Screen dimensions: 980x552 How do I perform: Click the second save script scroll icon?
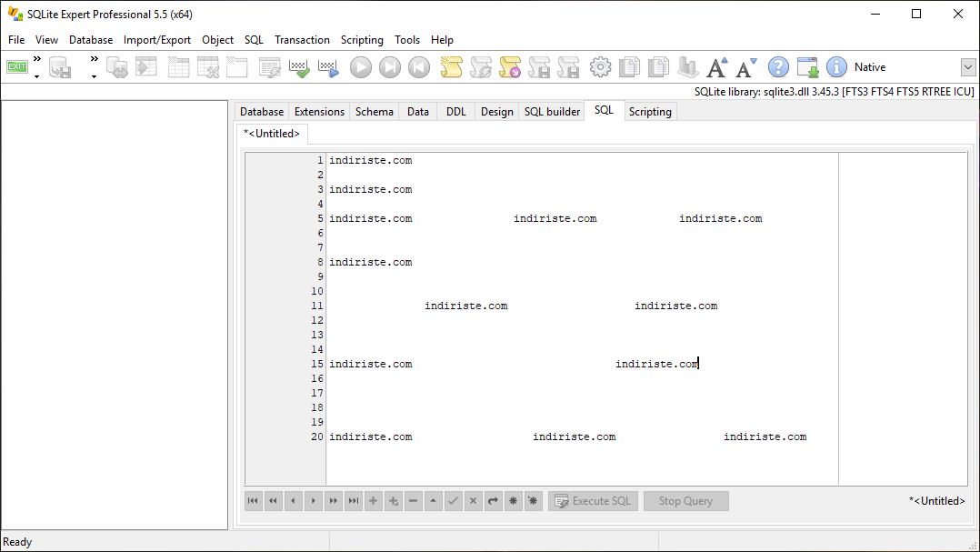click(x=569, y=67)
